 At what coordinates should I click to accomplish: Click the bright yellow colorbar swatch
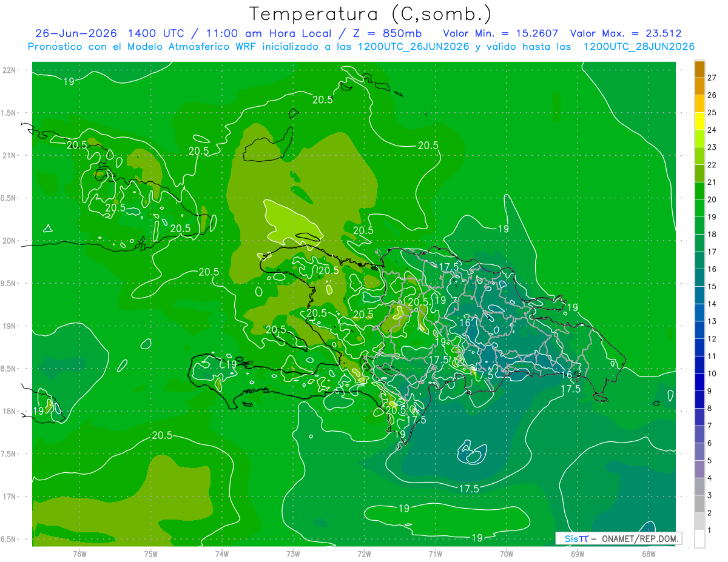click(699, 122)
